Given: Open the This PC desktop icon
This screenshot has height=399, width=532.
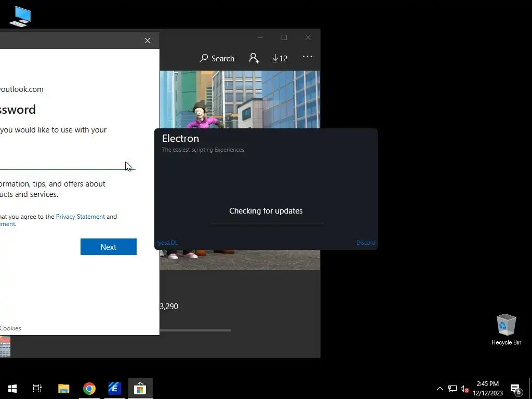Looking at the screenshot, I should tap(20, 16).
